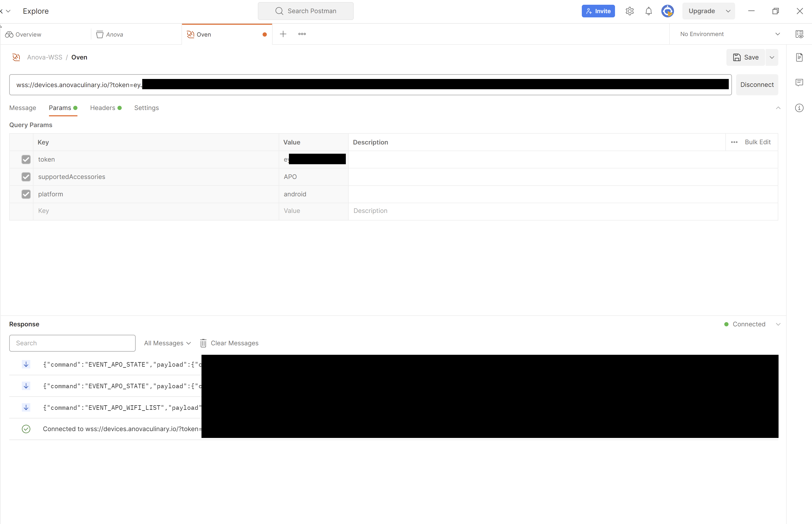
Task: Open the Settings tab
Action: pos(146,108)
